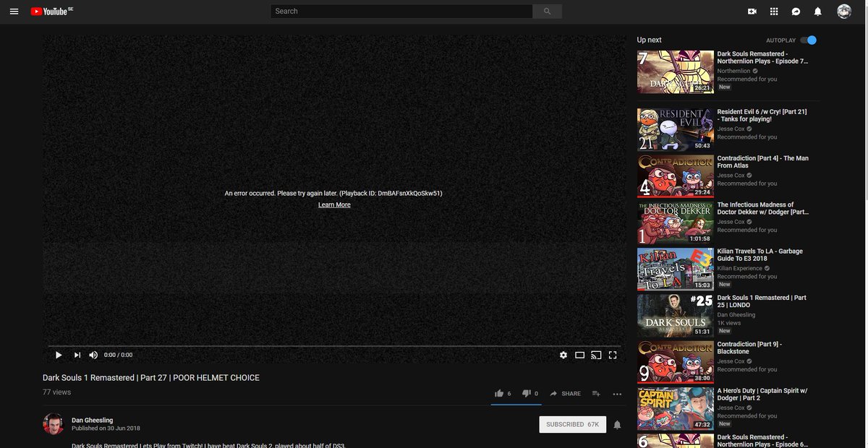
Task: Open the upload video camera icon
Action: pyautogui.click(x=752, y=12)
